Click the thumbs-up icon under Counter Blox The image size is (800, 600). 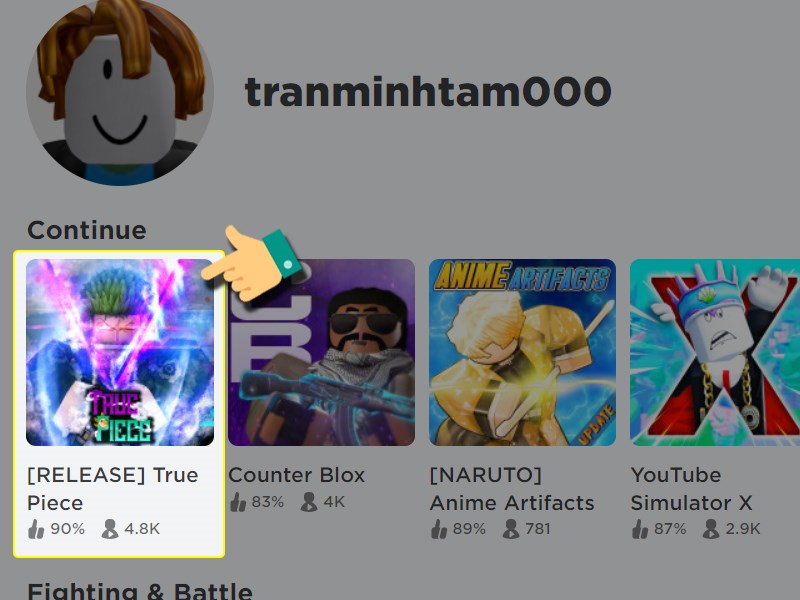(238, 502)
